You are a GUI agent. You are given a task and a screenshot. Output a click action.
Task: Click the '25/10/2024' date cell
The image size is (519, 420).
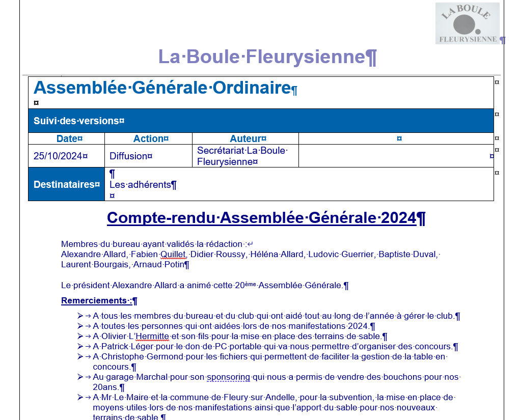point(58,156)
